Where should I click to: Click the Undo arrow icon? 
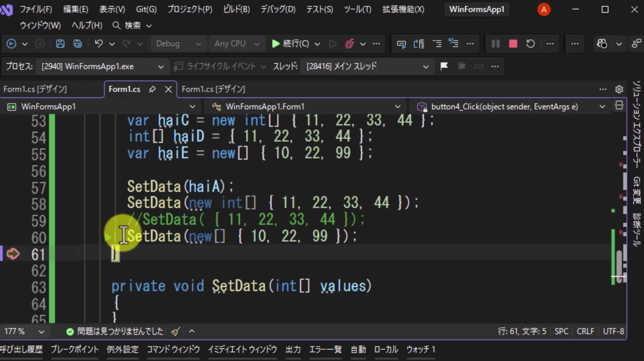click(99, 44)
